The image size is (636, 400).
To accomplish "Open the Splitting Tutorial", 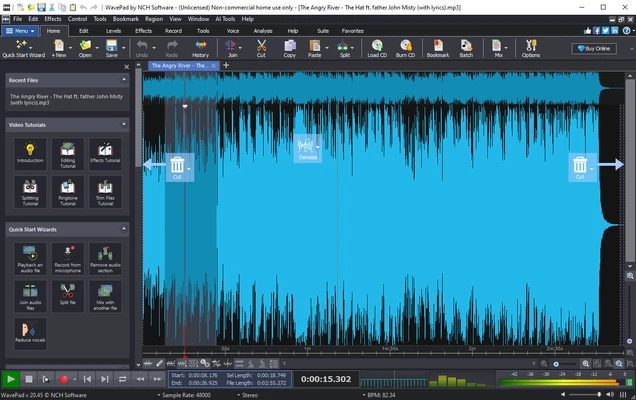I will (x=30, y=192).
